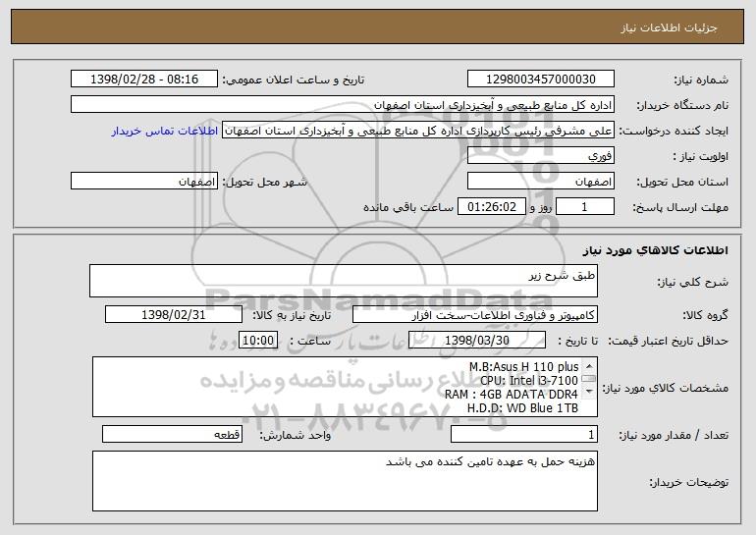Click the label مهلت ارسال پاسخ

click(x=680, y=207)
